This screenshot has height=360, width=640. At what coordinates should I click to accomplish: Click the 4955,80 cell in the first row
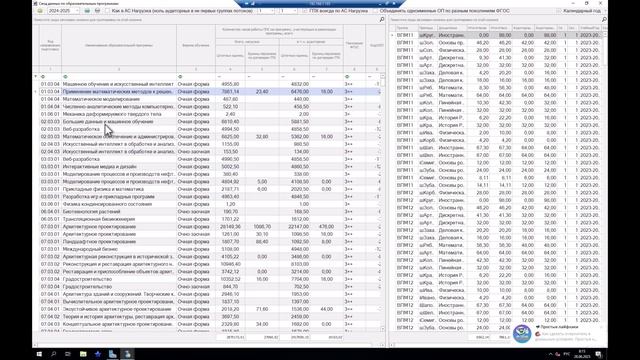(231, 84)
